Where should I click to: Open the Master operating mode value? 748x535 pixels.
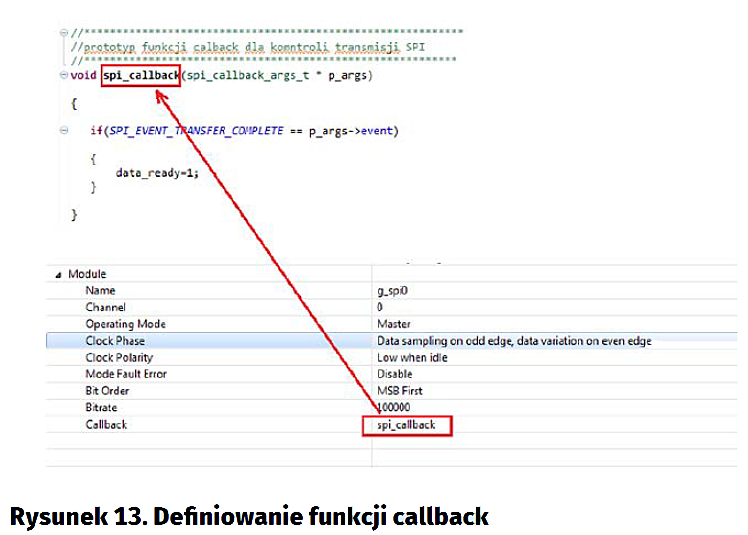click(393, 324)
